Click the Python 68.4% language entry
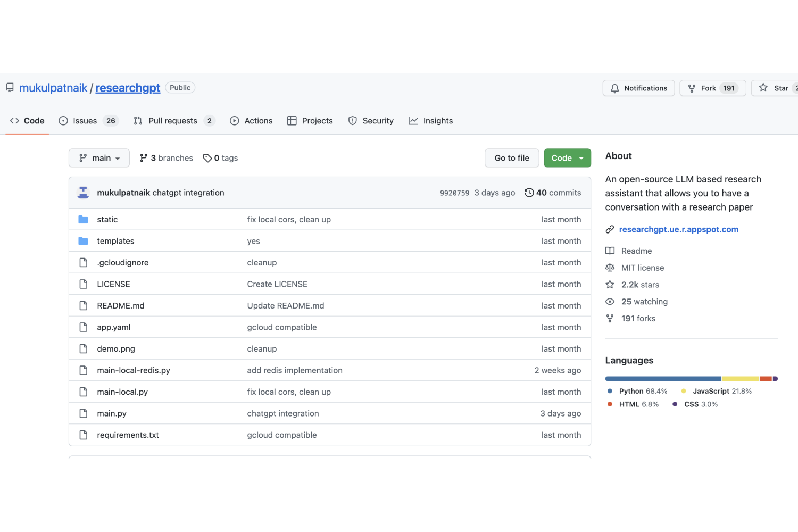 tap(637, 391)
